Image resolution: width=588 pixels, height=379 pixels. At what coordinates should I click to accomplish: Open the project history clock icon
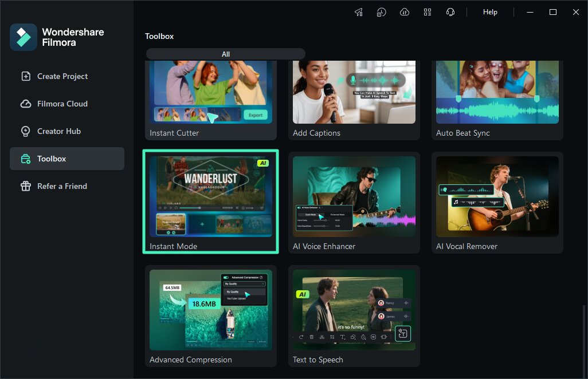coord(381,13)
